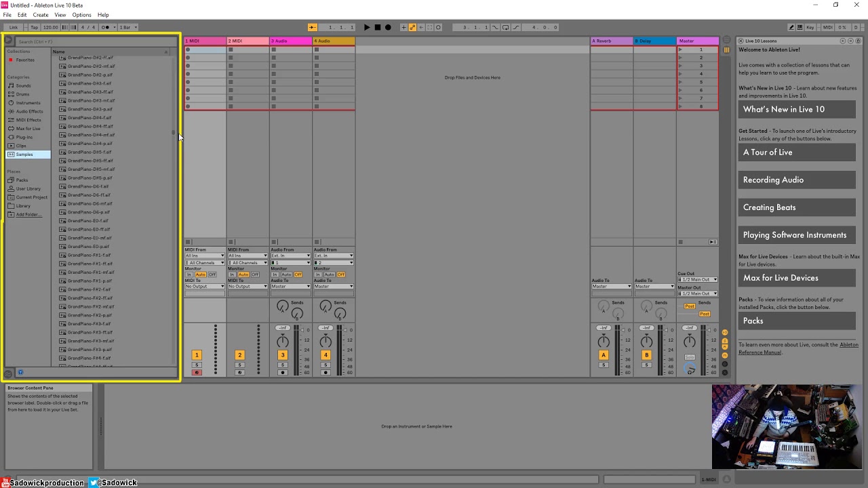
Task: Click track 3 pan knob
Action: [x=283, y=341]
